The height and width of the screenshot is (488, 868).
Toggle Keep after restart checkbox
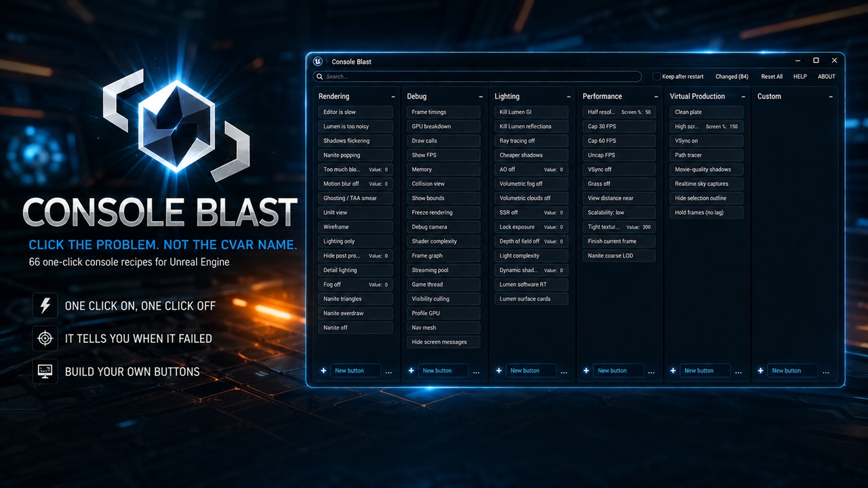tap(656, 77)
